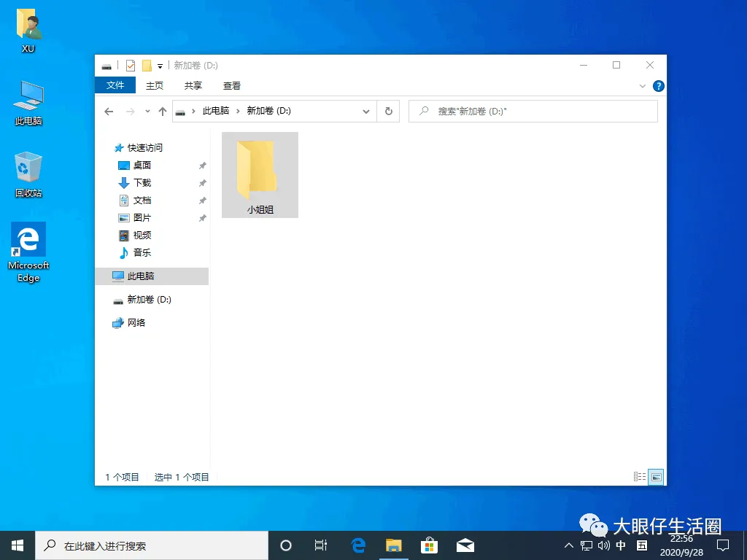
Task: Launch the Mail app from the taskbar
Action: click(x=465, y=545)
